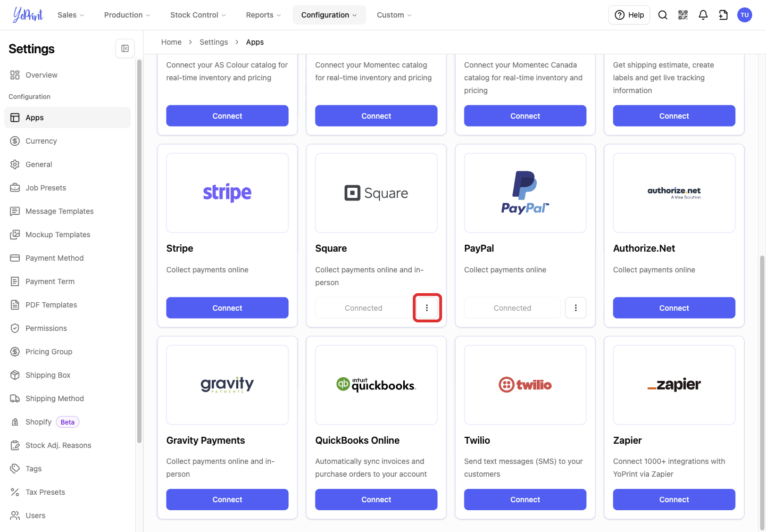Open PayPal app options menu

click(576, 307)
